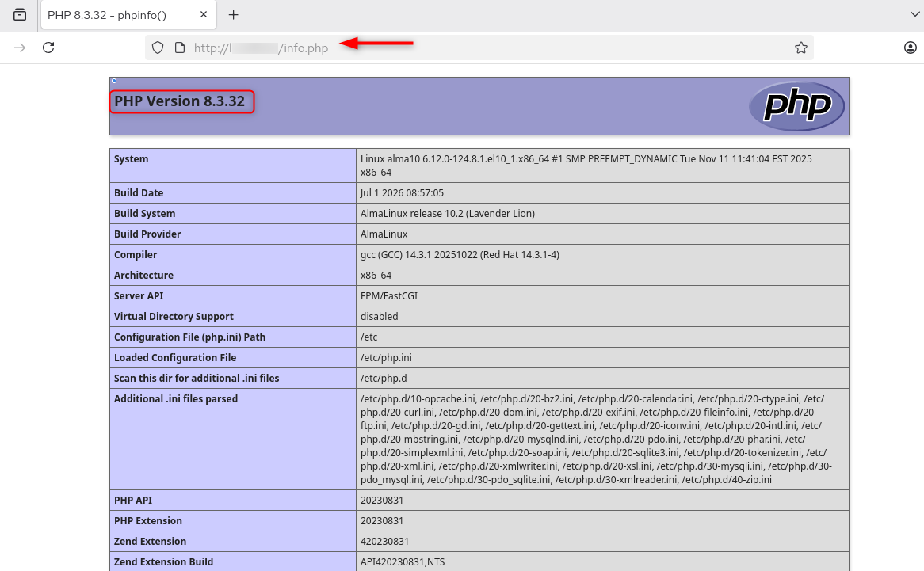Click the PHP logo image
This screenshot has width=924, height=571.
coord(796,106)
